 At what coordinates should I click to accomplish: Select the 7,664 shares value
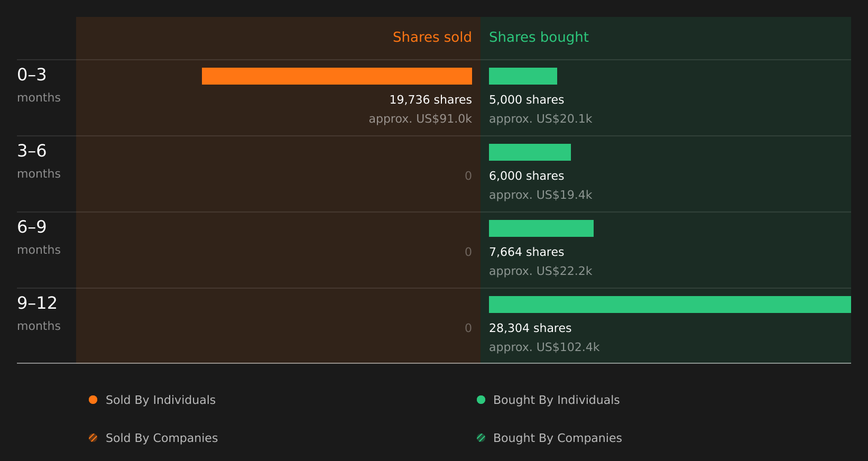(x=527, y=252)
